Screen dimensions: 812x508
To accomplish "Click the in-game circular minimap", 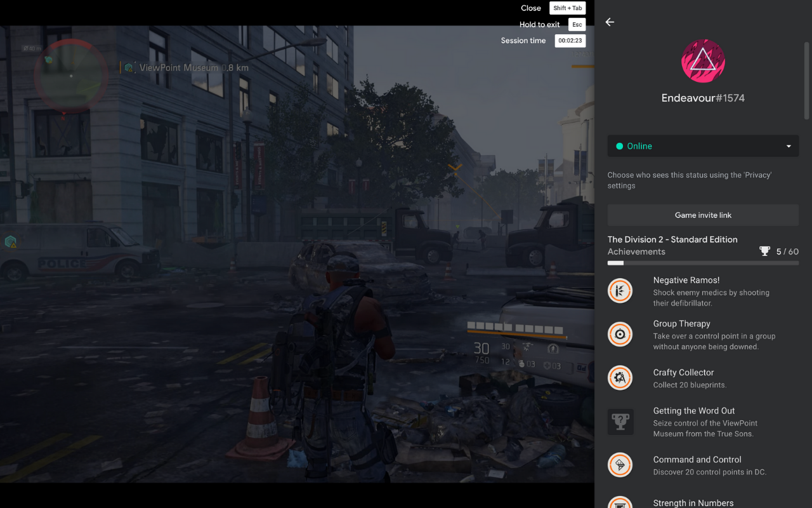I will point(71,76).
